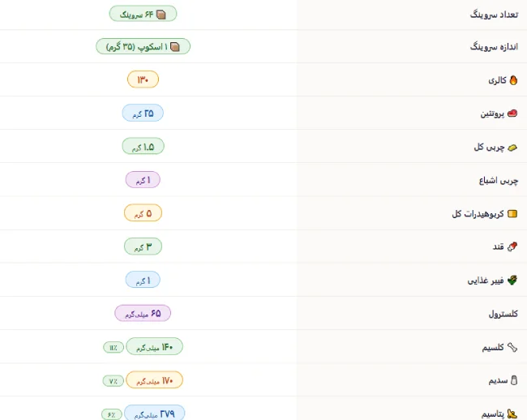527x420 pixels.
Task: Click the purple ۶۵ میلی‌گرم cholesterol badge
Action: [x=143, y=313]
